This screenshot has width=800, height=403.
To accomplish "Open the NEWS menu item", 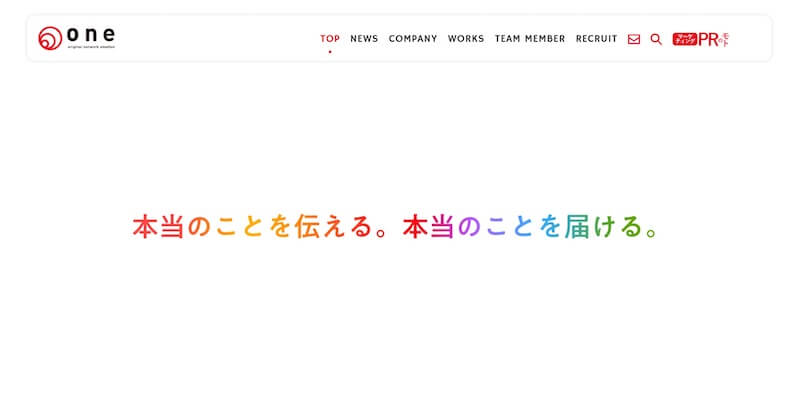I will 364,39.
